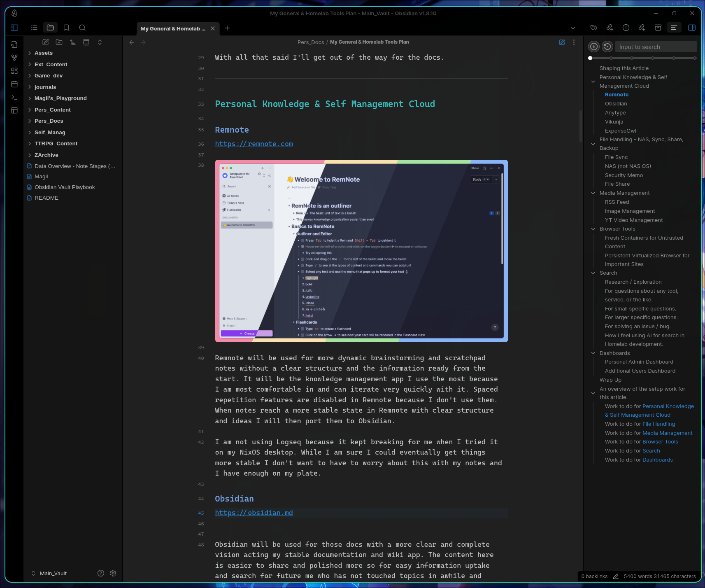Open the https://remnote.com link
The image size is (705, 588).
[x=254, y=144]
